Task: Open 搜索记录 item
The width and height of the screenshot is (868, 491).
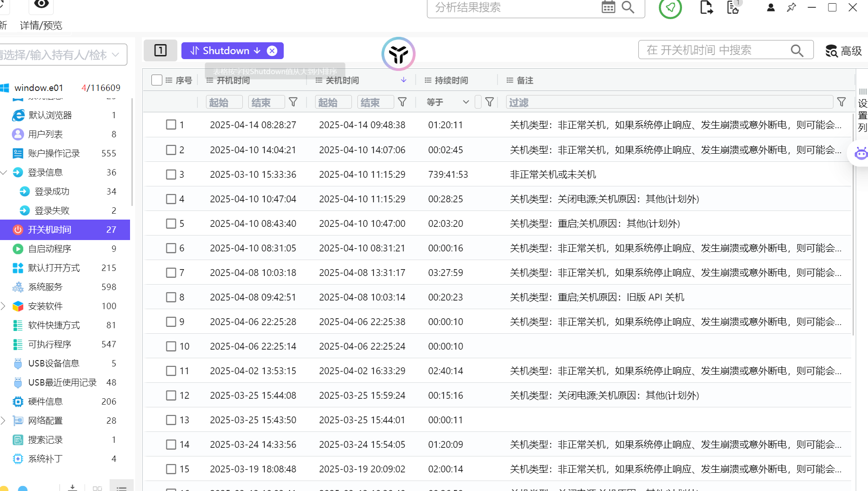Action: 65,440
